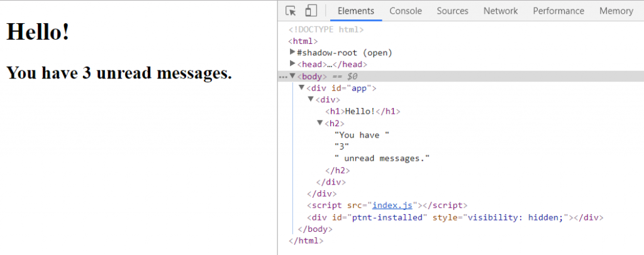
Task: Click the three-dots menu beside body
Action: click(x=282, y=77)
